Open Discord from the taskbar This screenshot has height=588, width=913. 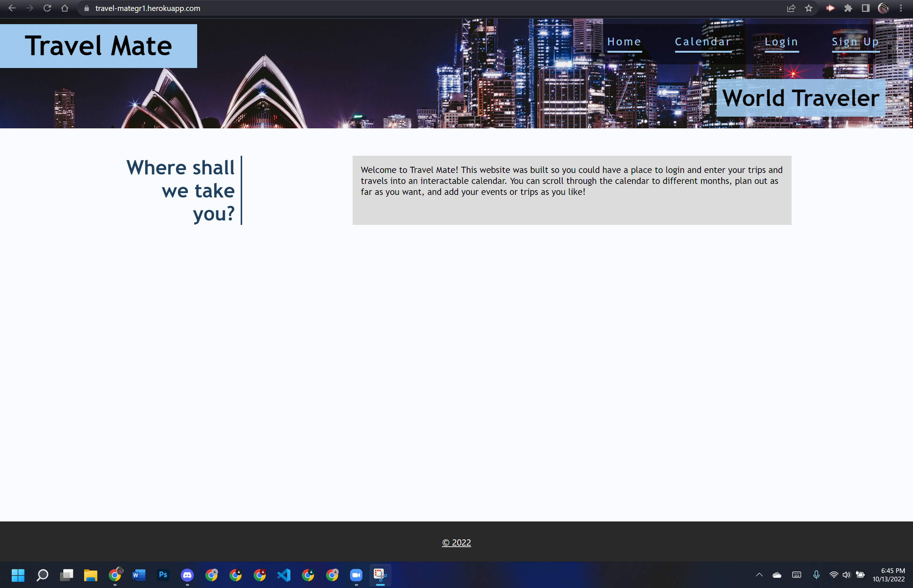(x=187, y=574)
